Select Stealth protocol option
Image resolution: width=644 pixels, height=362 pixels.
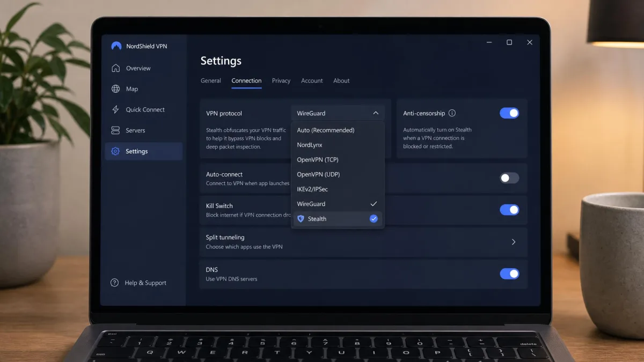pos(338,219)
